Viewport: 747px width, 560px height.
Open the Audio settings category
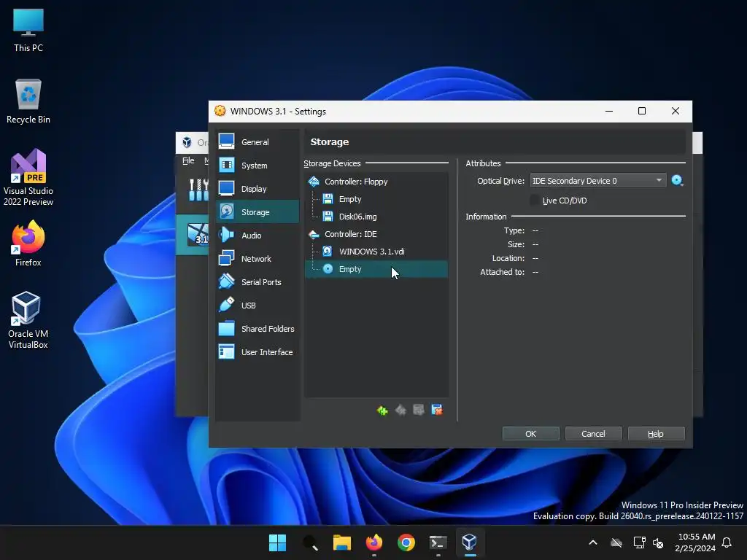tap(258, 236)
